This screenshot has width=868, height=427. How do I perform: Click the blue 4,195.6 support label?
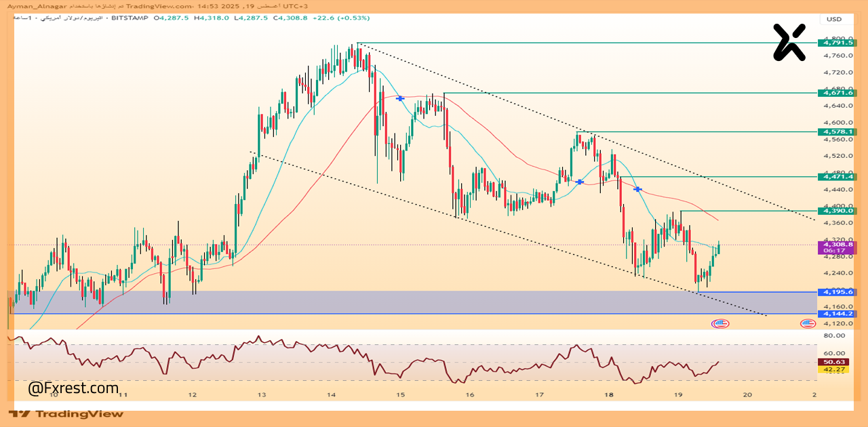[838, 292]
